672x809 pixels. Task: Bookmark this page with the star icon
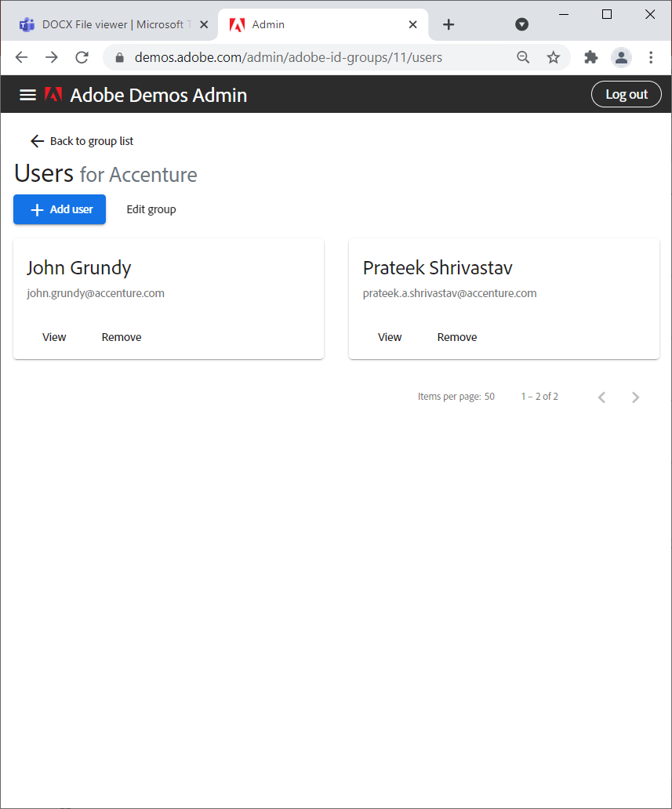click(x=554, y=57)
